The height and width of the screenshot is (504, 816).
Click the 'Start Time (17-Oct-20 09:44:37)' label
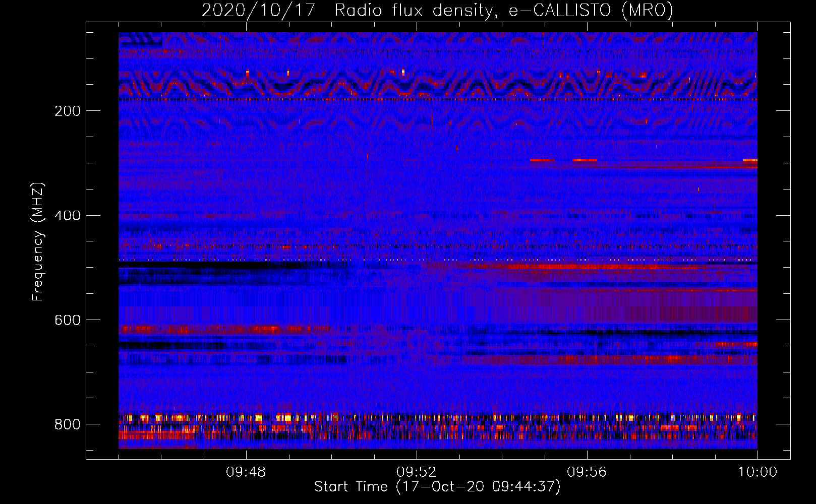437,486
